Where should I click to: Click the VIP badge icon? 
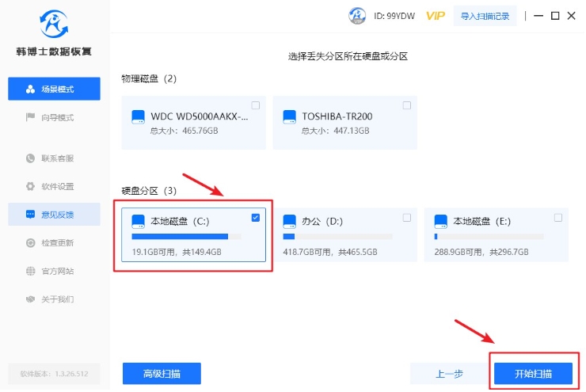pyautogui.click(x=435, y=15)
